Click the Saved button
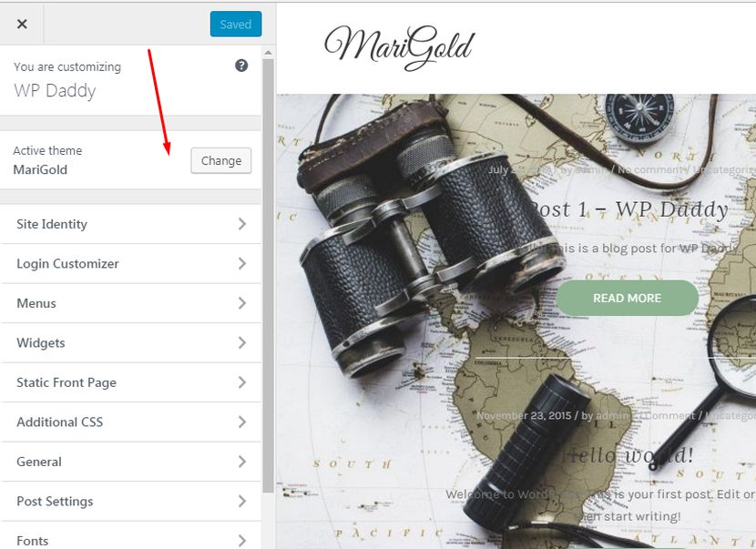The image size is (756, 549). click(236, 24)
